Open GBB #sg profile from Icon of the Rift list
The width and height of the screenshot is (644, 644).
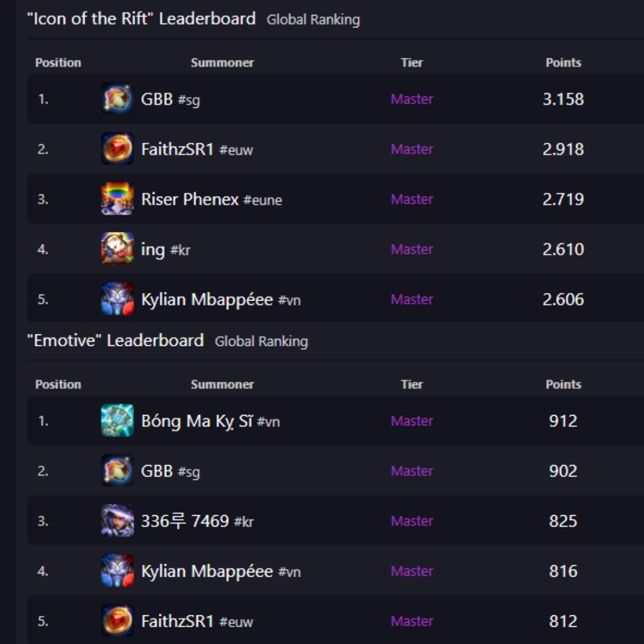tap(171, 100)
